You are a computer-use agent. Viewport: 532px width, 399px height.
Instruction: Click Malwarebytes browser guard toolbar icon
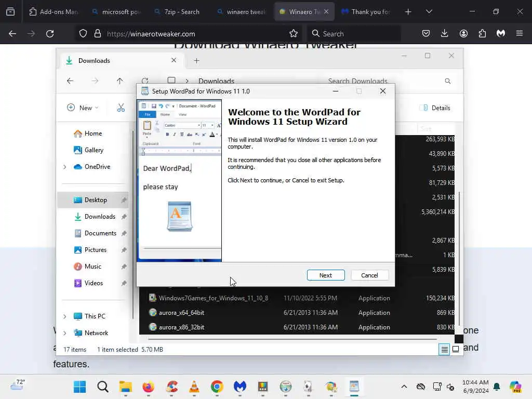501,34
